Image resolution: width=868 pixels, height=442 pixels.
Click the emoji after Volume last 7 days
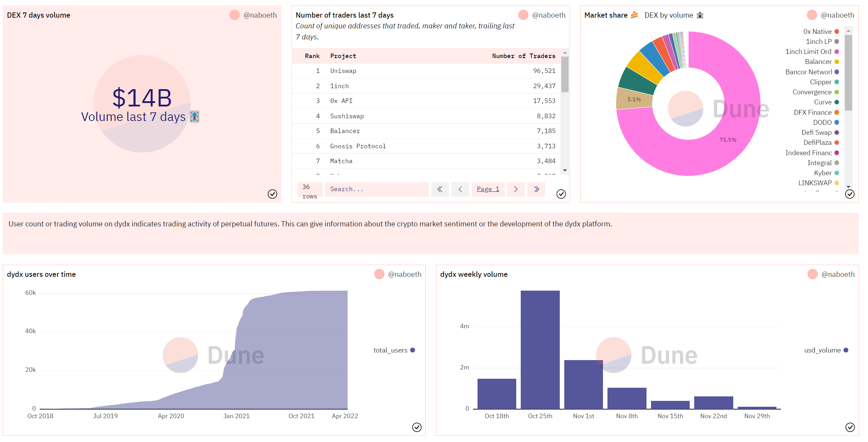click(195, 116)
